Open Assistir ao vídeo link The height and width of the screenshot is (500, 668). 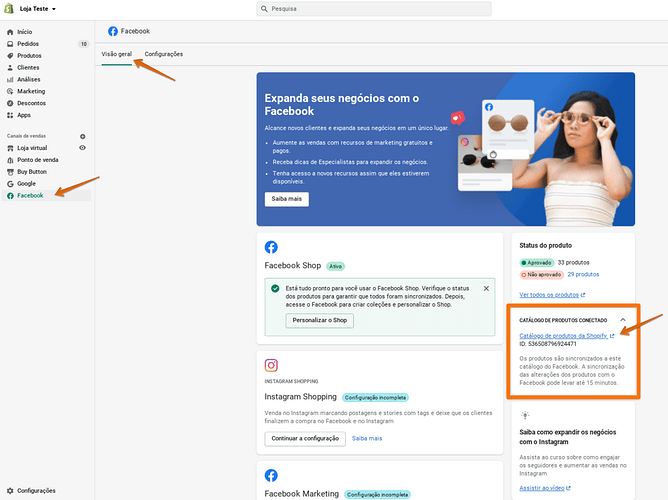click(544, 489)
